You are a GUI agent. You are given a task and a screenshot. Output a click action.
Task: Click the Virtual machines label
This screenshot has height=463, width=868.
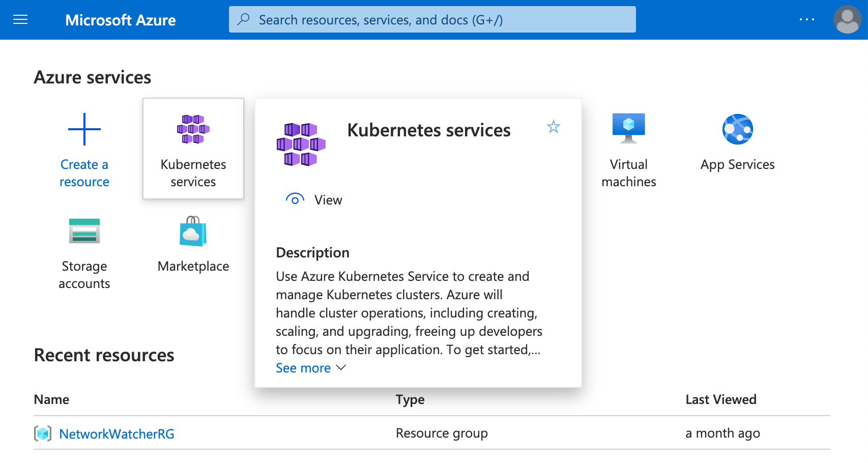[x=629, y=173]
